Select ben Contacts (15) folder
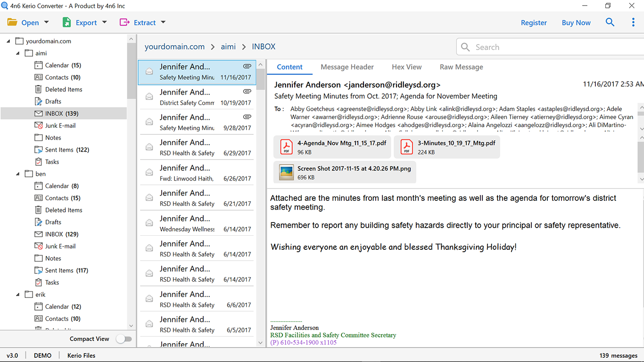The image size is (644, 362). point(64,198)
